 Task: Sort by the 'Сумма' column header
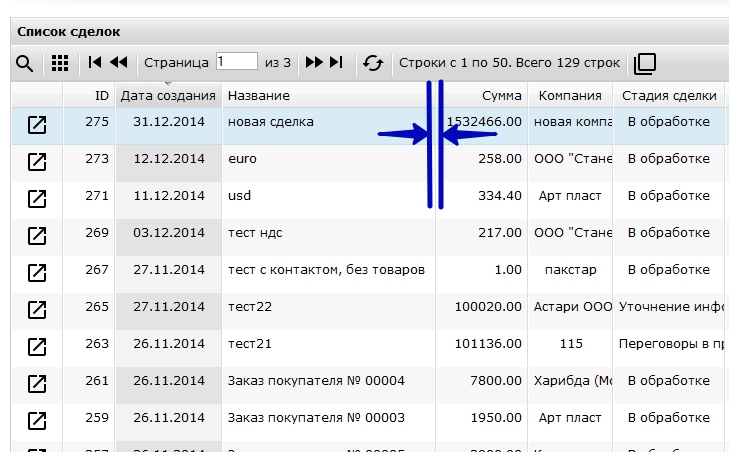tap(500, 96)
